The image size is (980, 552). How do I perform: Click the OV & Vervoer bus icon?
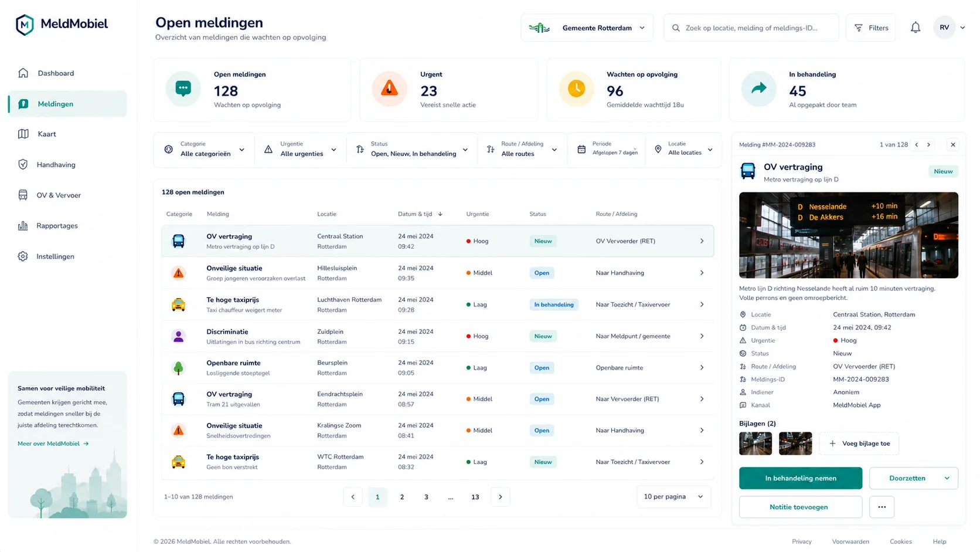[x=23, y=195]
